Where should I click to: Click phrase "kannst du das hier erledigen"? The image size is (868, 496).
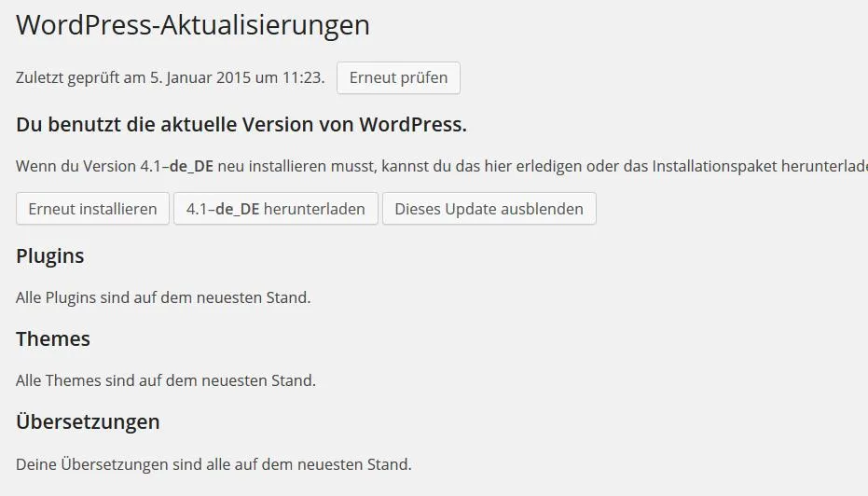[x=482, y=166]
